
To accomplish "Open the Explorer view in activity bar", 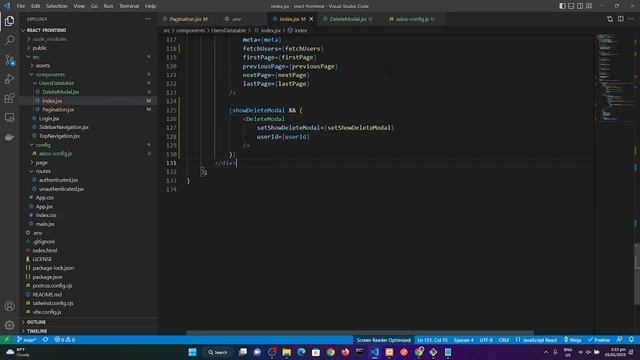I will tap(9, 21).
